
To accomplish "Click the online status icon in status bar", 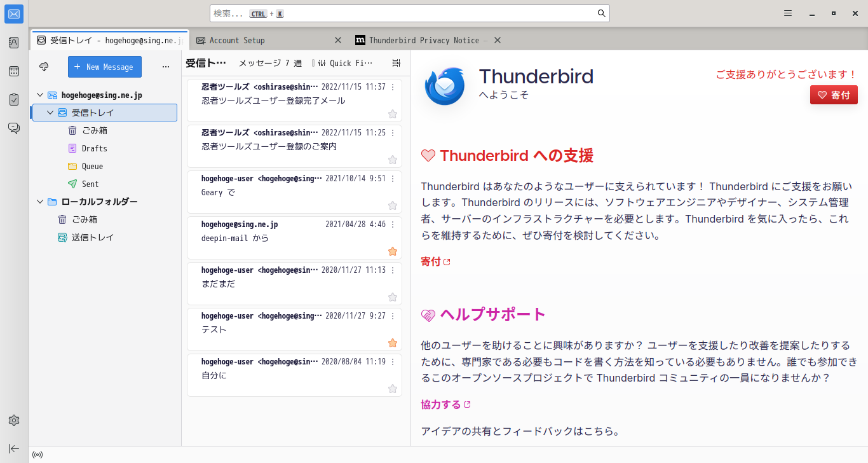I will point(37,455).
